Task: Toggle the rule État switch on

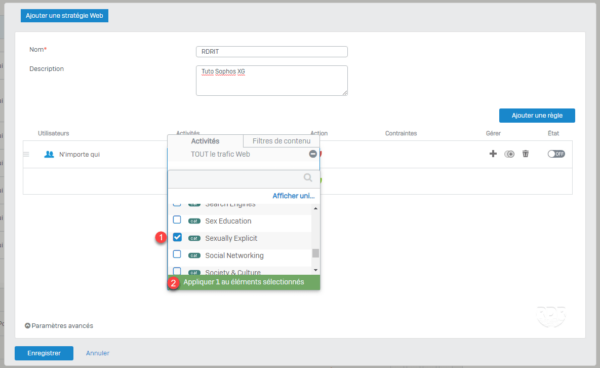Action: tap(556, 154)
